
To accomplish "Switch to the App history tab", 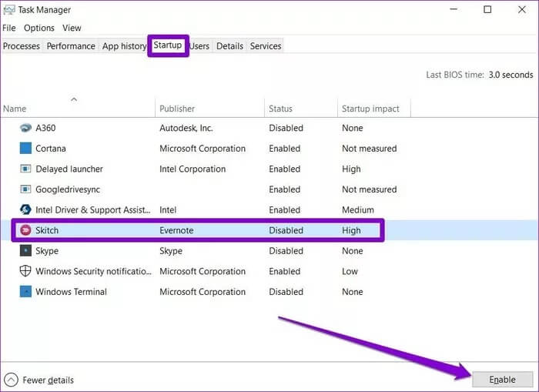I will 124,46.
